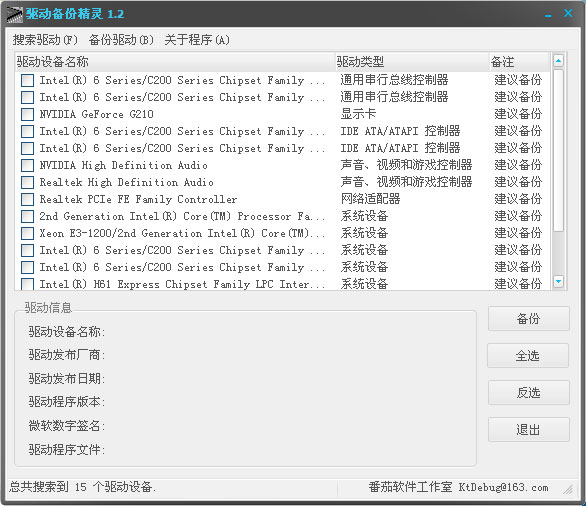Close the 驱动备份精灵 window
The height and width of the screenshot is (506, 586).
coord(568,13)
